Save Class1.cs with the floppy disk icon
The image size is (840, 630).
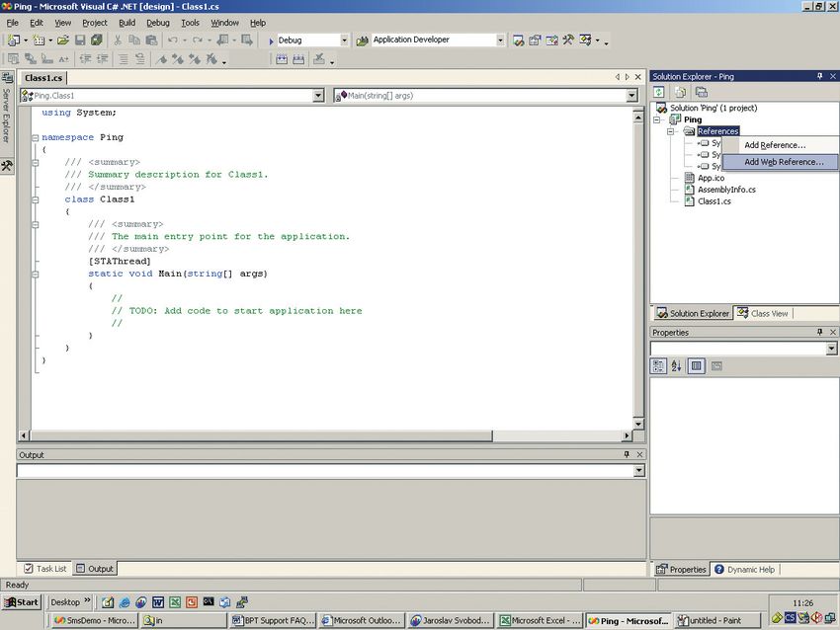tap(80, 40)
